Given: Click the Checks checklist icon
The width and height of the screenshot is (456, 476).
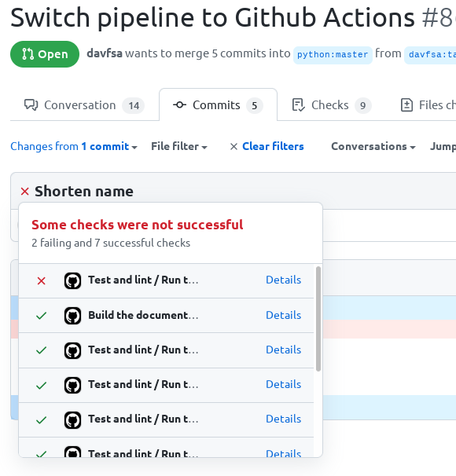Looking at the screenshot, I should point(298,105).
